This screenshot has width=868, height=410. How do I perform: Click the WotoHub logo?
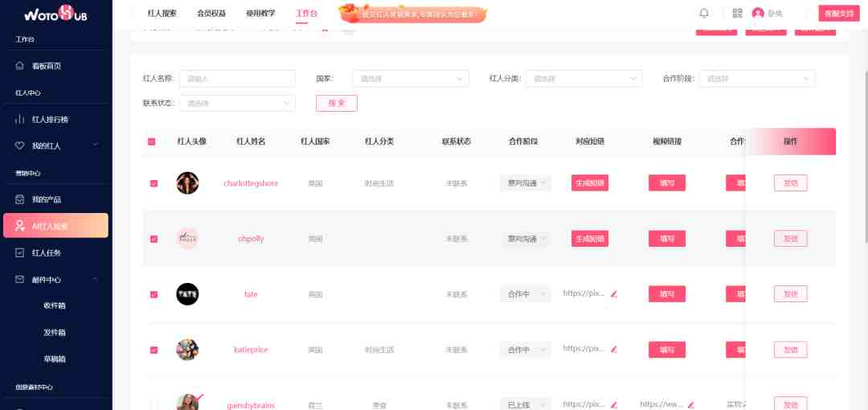pyautogui.click(x=55, y=14)
